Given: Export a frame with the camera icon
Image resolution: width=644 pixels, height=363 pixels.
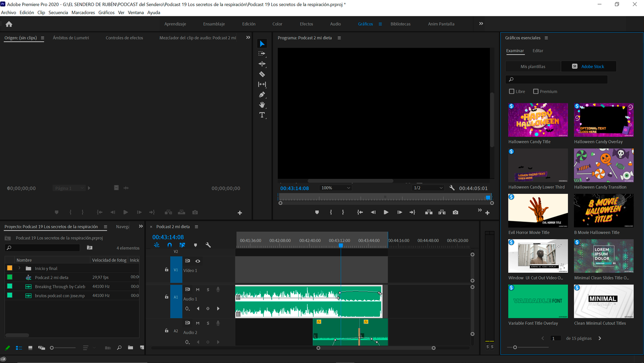Looking at the screenshot, I should pyautogui.click(x=455, y=212).
